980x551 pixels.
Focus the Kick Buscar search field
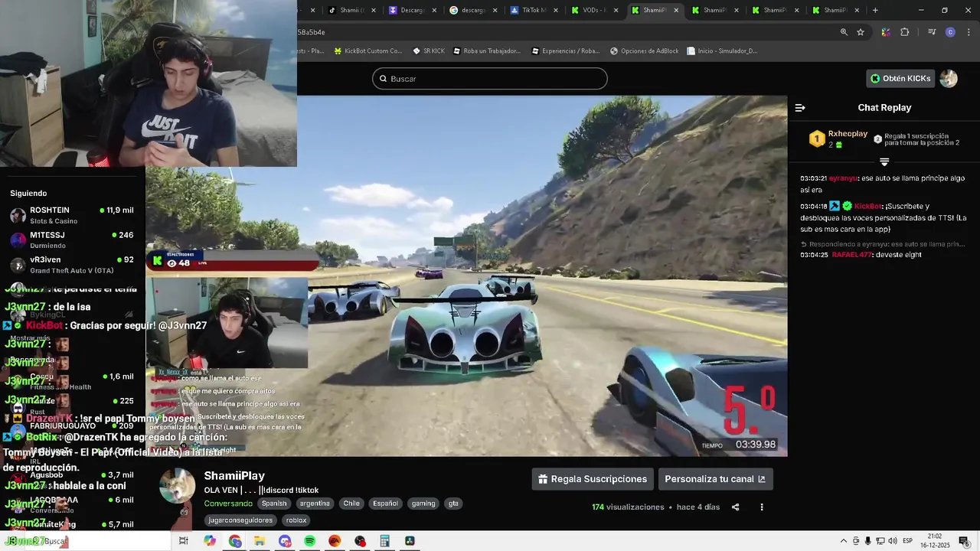coord(490,79)
